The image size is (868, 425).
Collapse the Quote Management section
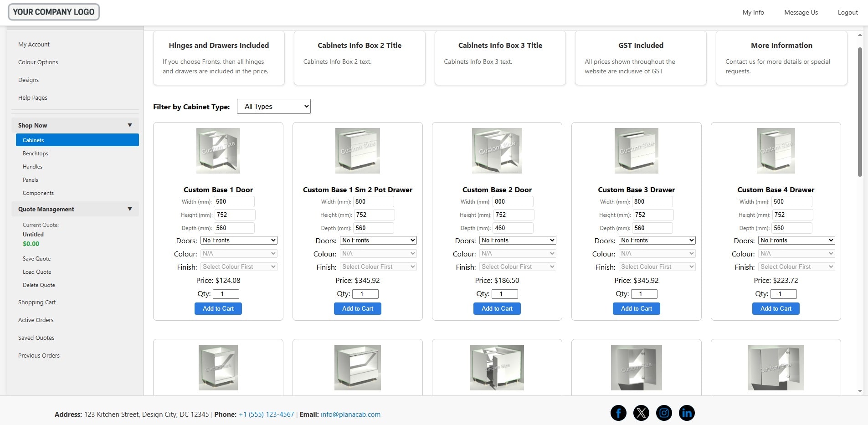click(x=130, y=209)
